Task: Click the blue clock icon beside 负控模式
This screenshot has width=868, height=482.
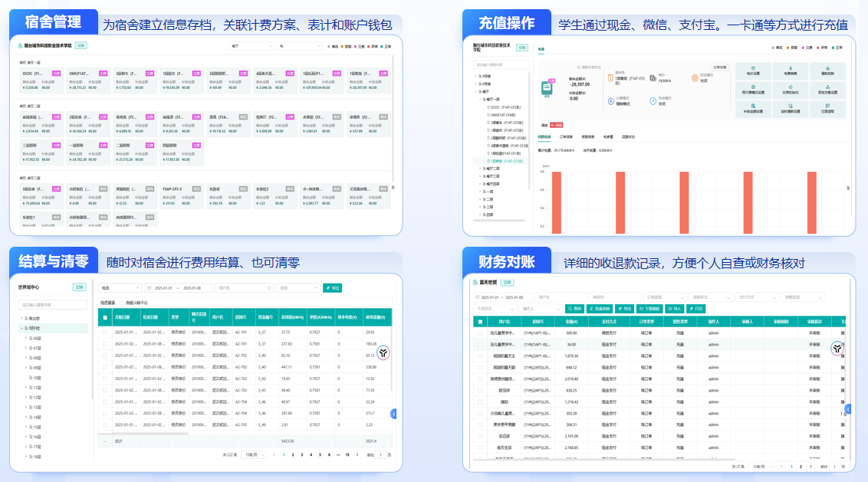Action: pos(653,100)
